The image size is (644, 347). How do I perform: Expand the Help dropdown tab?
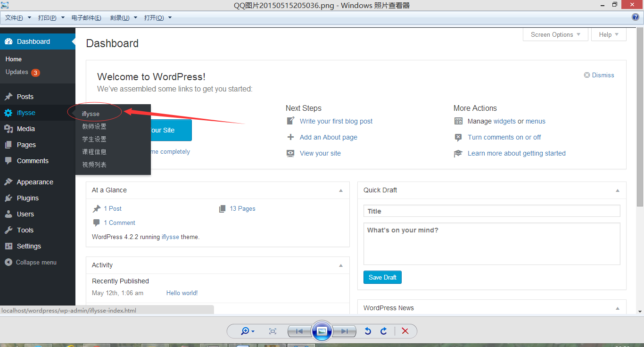coord(610,34)
